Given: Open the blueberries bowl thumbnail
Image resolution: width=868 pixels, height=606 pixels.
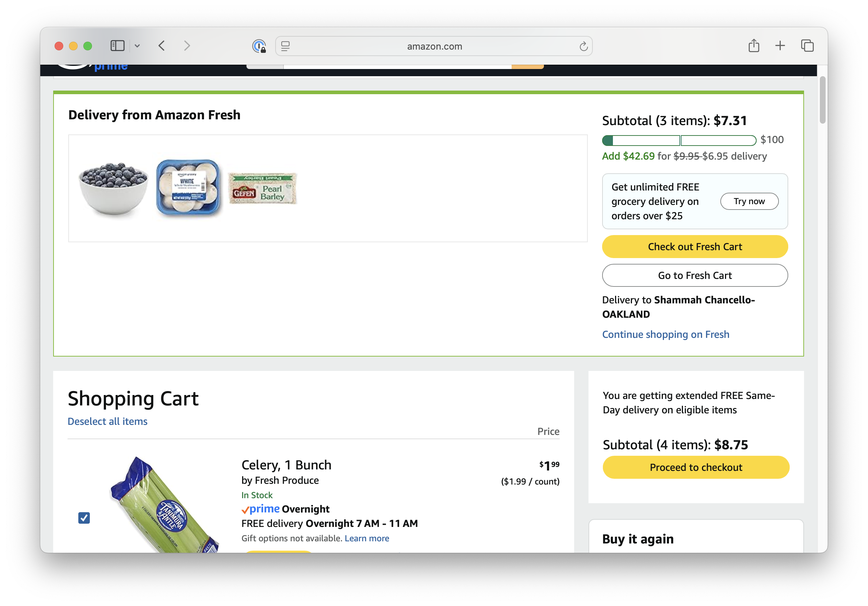Looking at the screenshot, I should tap(114, 188).
